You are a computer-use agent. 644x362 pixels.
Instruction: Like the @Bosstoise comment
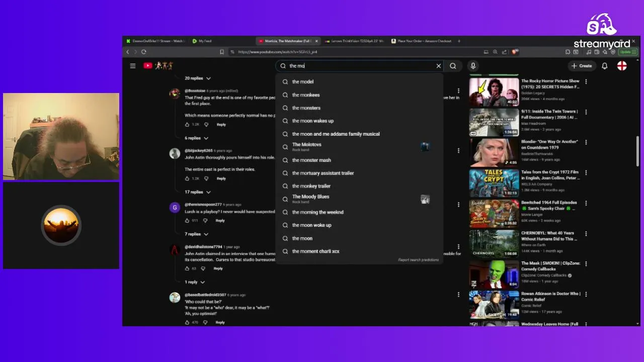click(x=187, y=124)
